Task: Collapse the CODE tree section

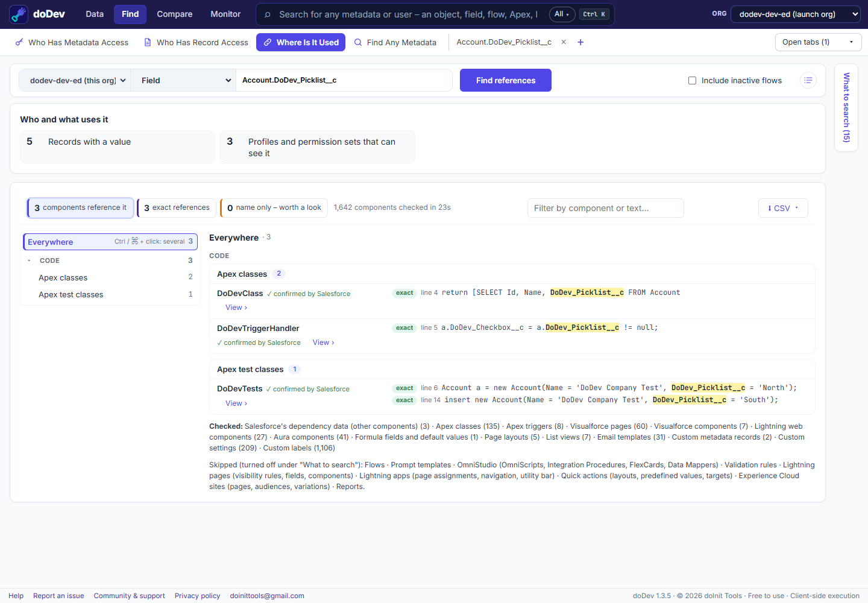Action: click(29, 260)
